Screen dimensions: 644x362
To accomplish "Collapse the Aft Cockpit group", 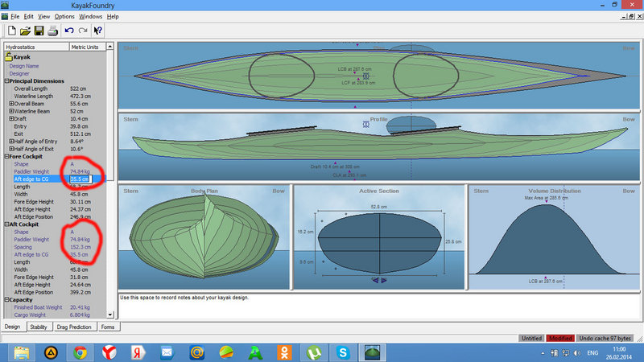I will click(x=6, y=224).
